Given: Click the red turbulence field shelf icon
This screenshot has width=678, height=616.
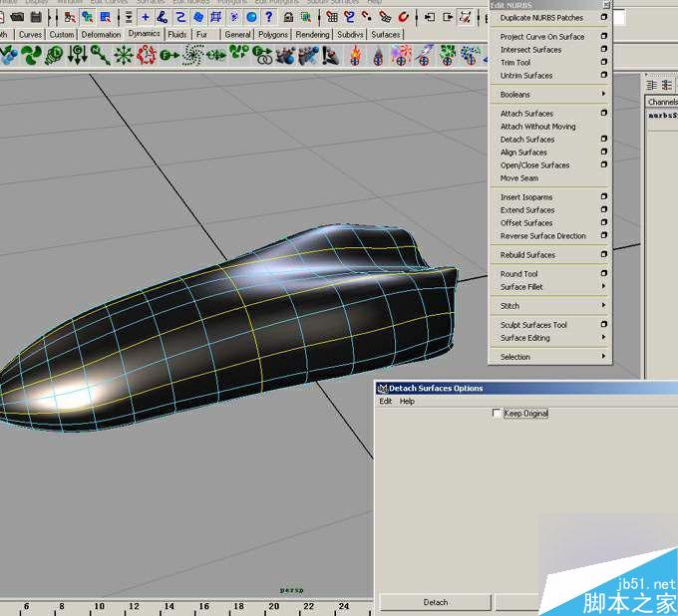Looking at the screenshot, I should tap(147, 56).
